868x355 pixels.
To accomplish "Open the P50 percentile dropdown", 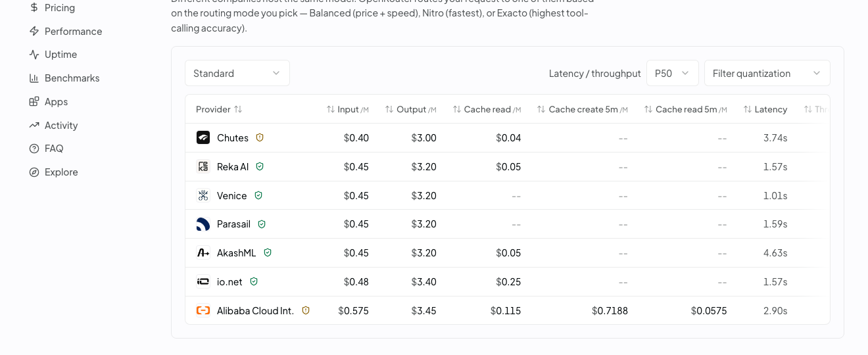I will (x=672, y=73).
